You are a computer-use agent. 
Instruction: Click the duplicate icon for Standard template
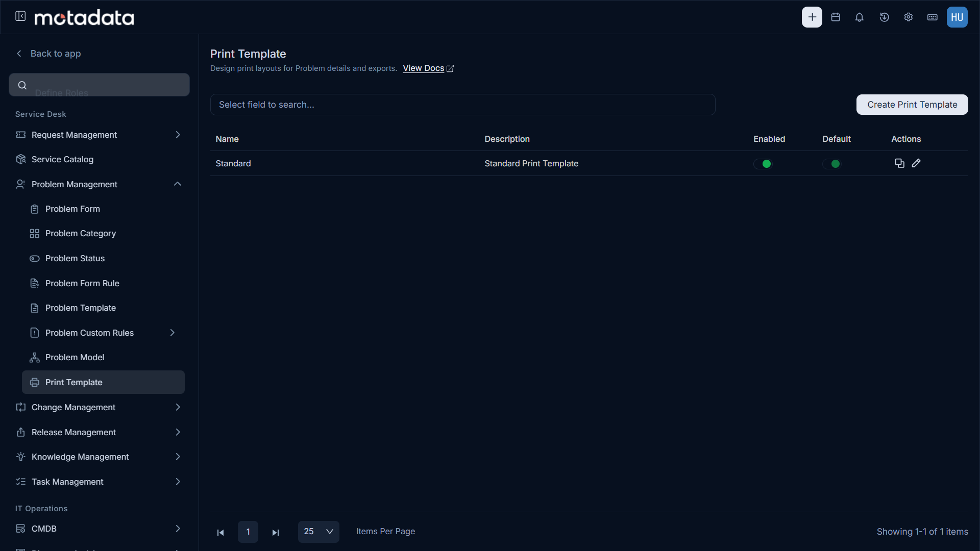(x=899, y=163)
